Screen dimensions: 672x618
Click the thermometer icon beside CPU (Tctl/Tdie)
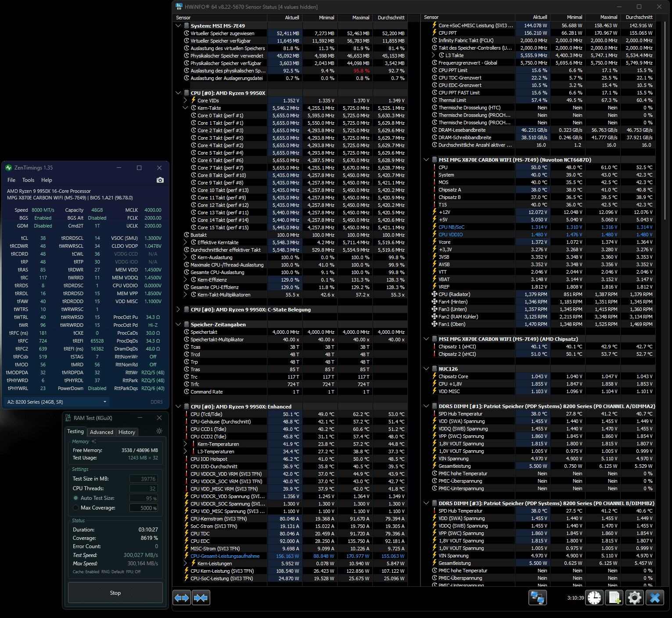[x=187, y=414]
